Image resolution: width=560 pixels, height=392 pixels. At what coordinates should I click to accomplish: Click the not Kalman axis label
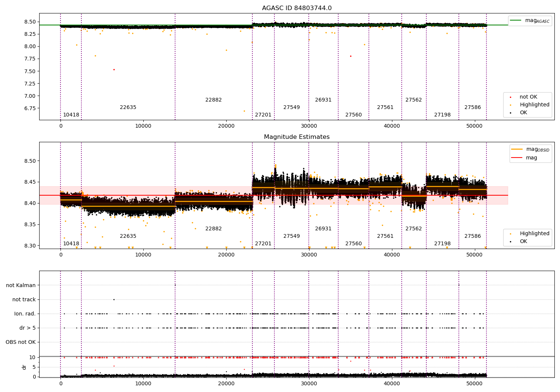[21, 285]
